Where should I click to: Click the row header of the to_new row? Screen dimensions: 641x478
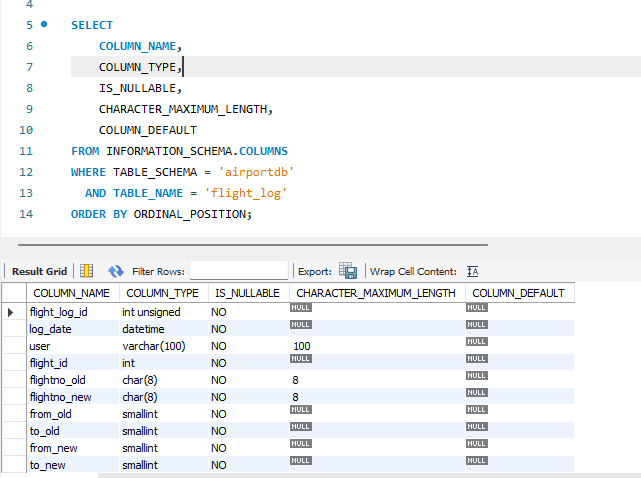click(12, 465)
